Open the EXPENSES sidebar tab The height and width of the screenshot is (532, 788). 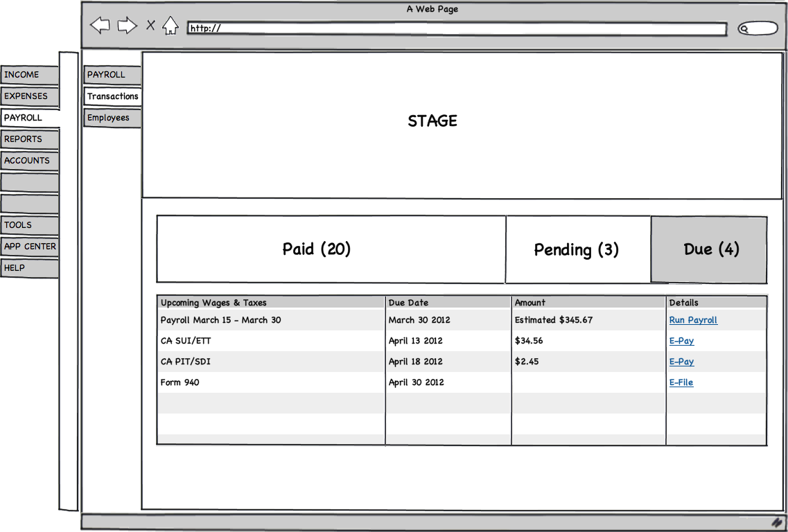point(30,96)
